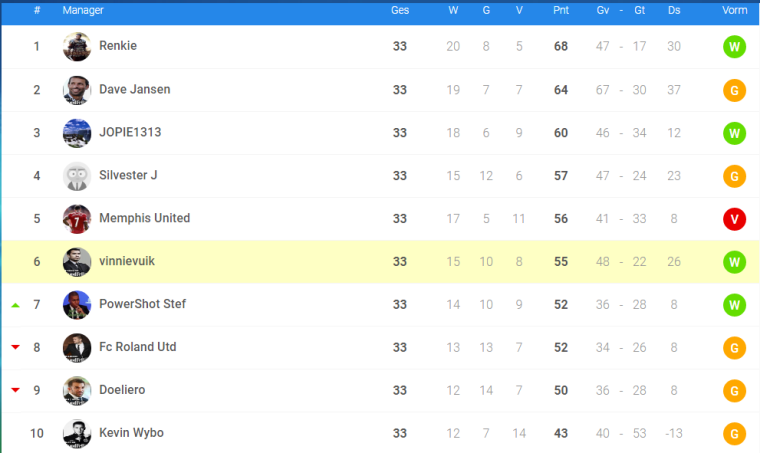Click the red down arrow beside Fc Roland Utd
This screenshot has width=760, height=453.
(16, 347)
